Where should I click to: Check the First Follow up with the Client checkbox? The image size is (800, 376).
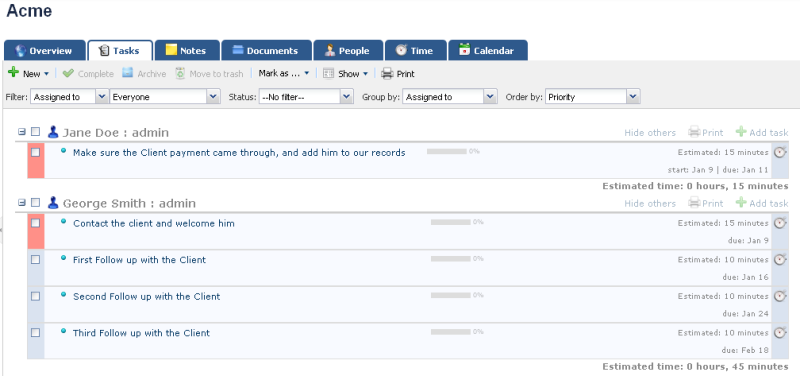[x=35, y=260]
